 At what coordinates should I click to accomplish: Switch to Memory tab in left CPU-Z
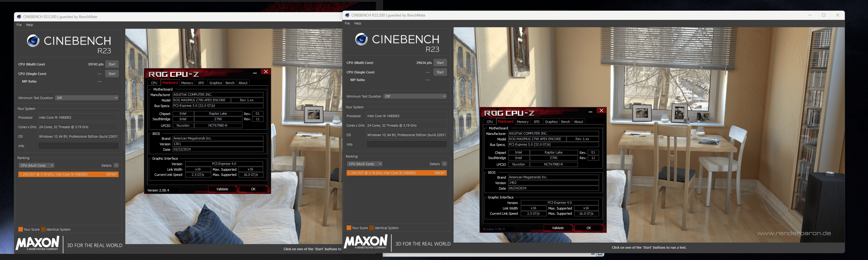click(x=187, y=83)
